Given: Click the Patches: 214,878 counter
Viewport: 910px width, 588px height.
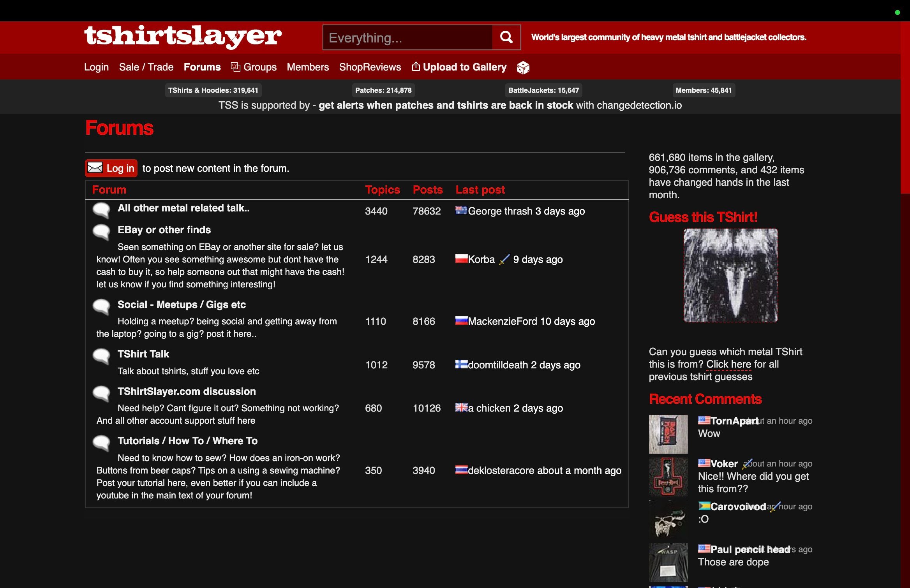Looking at the screenshot, I should pos(383,90).
